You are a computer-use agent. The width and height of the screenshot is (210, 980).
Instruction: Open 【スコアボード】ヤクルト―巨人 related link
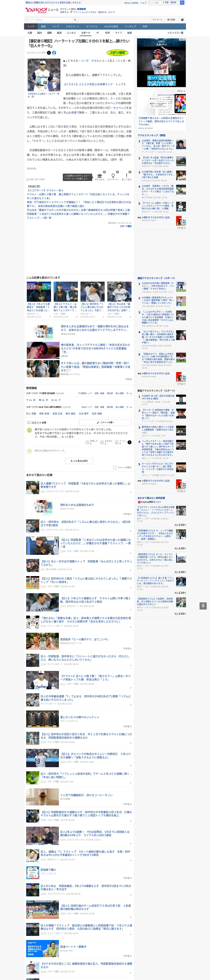point(45,190)
